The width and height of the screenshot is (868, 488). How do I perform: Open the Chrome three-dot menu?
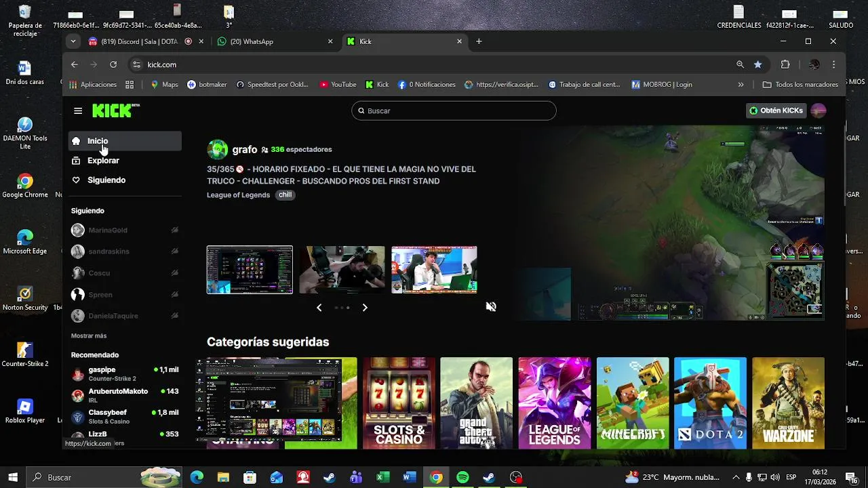pyautogui.click(x=833, y=64)
